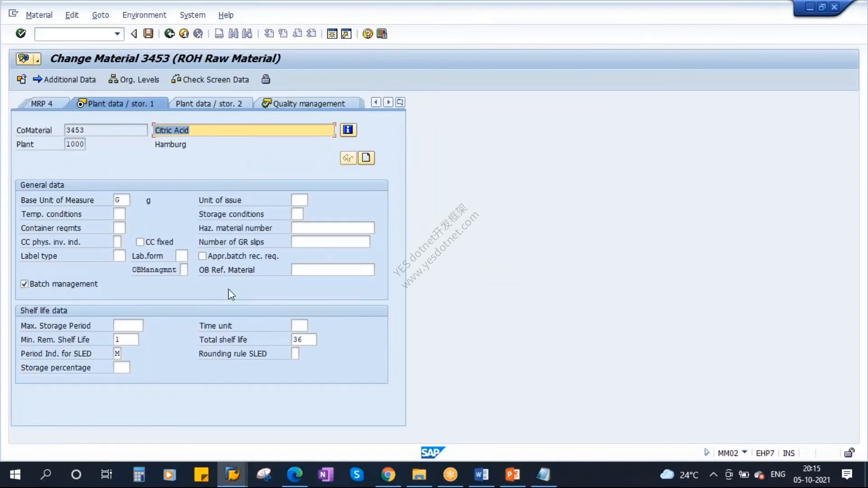This screenshot has height=488, width=868.
Task: Click the status bar lock icon
Action: (849, 452)
